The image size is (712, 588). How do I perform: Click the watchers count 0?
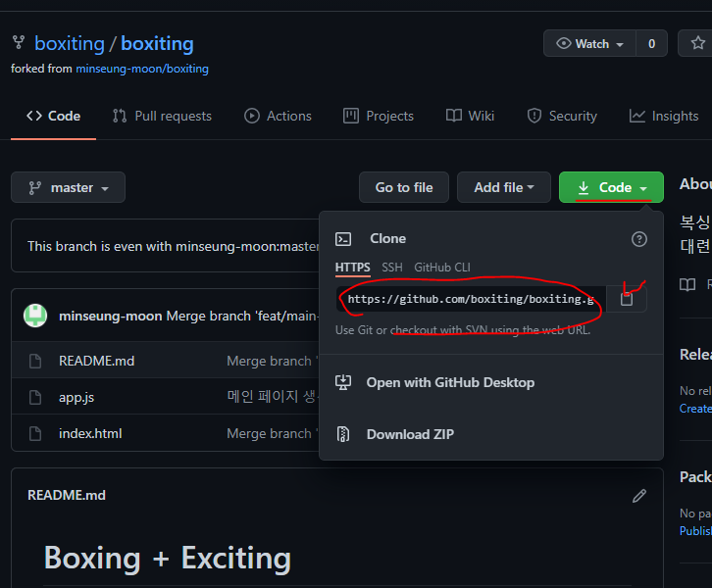651,43
